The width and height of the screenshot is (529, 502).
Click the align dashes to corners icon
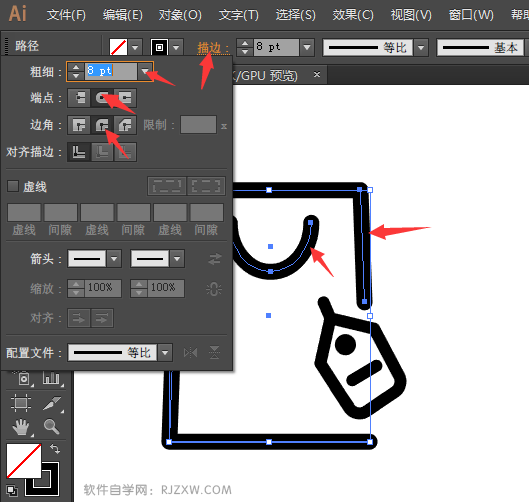(206, 186)
